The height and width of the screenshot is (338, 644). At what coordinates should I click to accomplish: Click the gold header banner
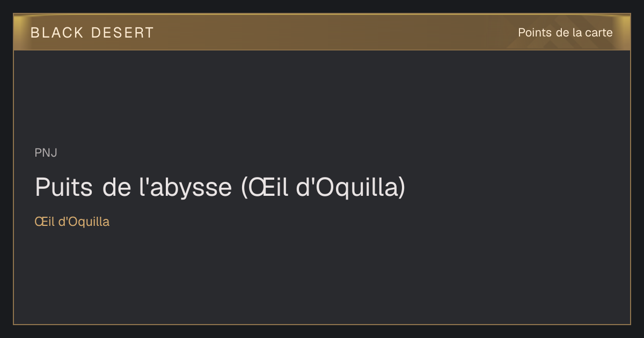pyautogui.click(x=322, y=32)
